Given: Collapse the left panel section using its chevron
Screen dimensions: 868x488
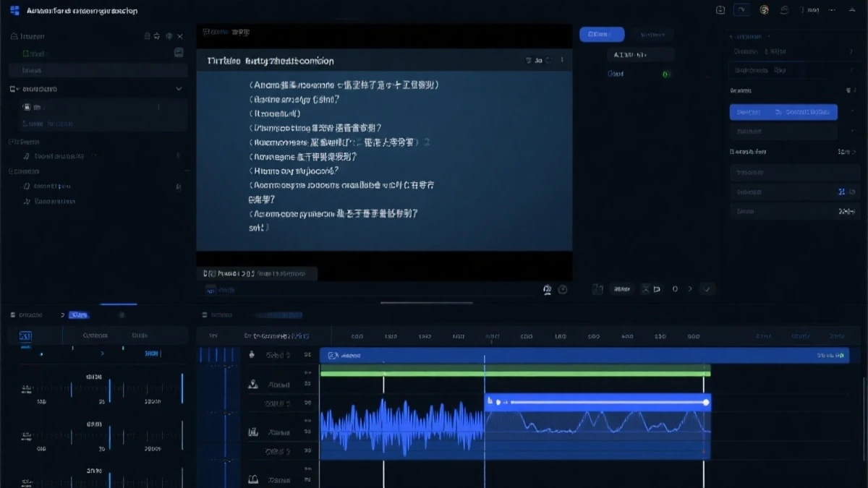Looking at the screenshot, I should (179, 89).
